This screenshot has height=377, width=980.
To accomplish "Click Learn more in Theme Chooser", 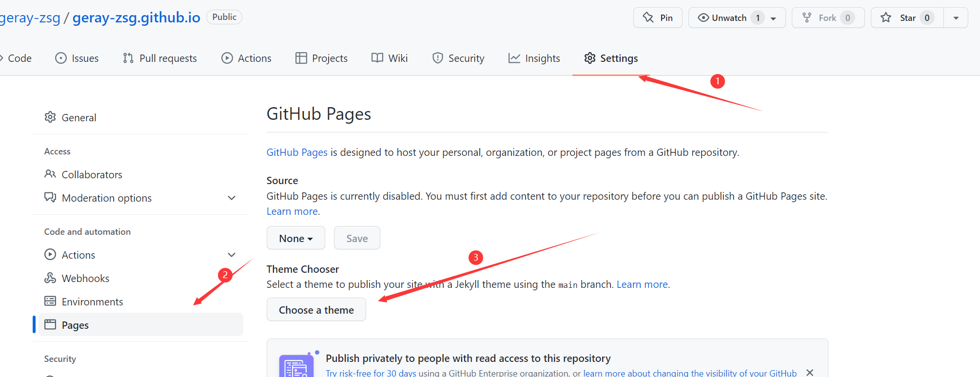I will 642,284.
